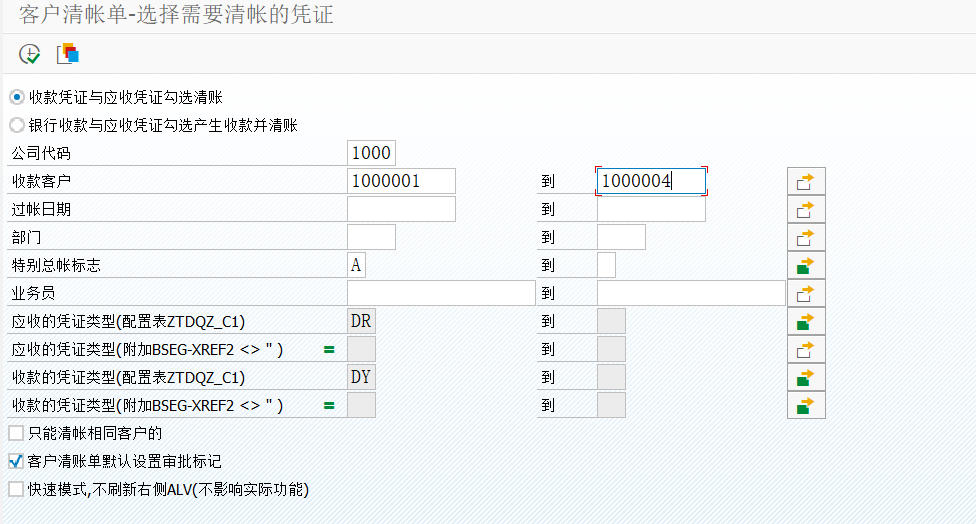Screen dimensions: 976x524
Task: Click the 特别总帐标志 field containing A
Action: pyautogui.click(x=356, y=265)
